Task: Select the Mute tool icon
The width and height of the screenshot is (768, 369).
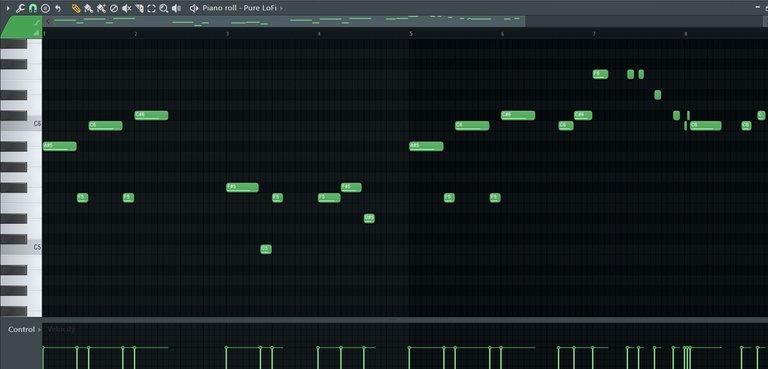Action: [126, 8]
